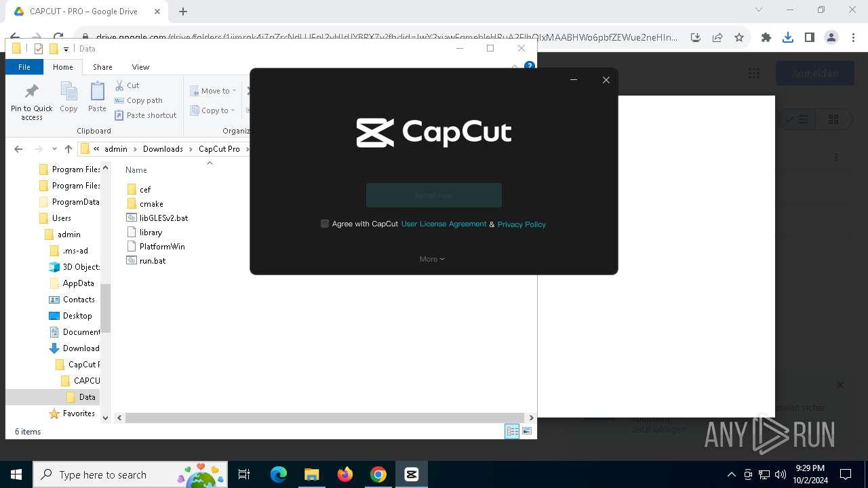Select 3D Objects in navigation tree
Viewport: 868px width, 488px height.
tap(75, 267)
